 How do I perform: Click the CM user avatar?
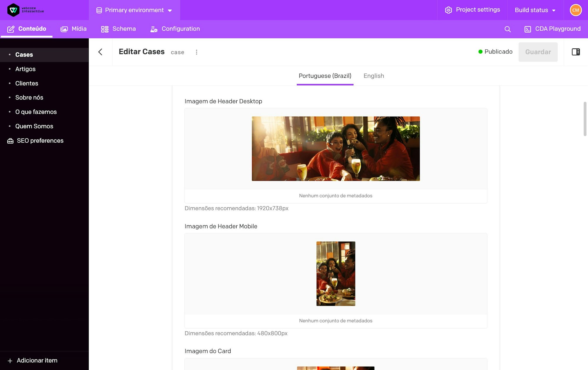(576, 10)
